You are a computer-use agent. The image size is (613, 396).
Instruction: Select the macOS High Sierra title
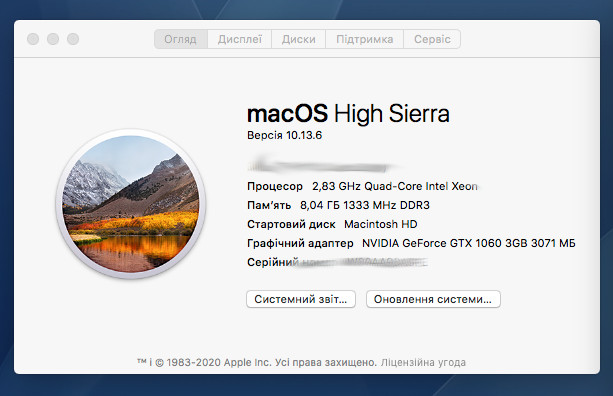pyautogui.click(x=348, y=114)
